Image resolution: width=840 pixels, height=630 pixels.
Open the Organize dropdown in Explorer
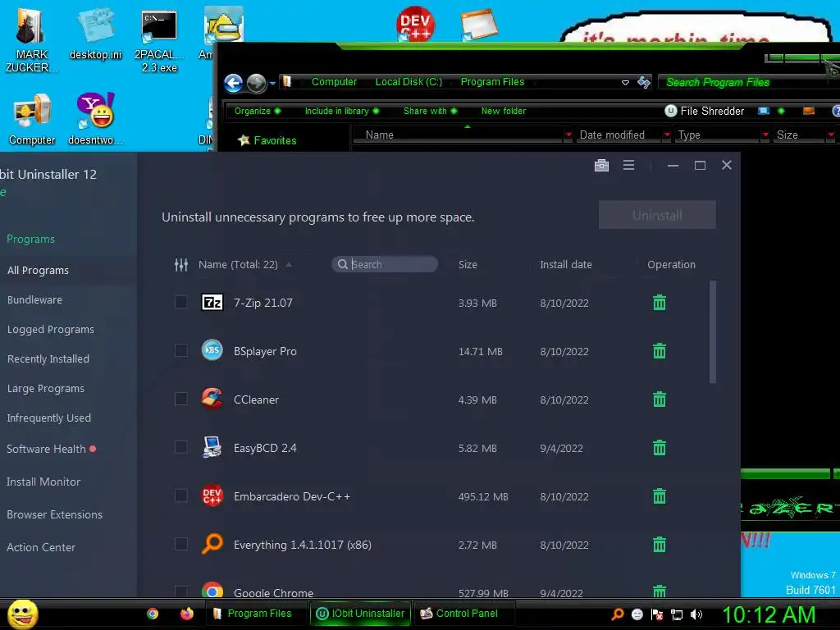coord(257,111)
